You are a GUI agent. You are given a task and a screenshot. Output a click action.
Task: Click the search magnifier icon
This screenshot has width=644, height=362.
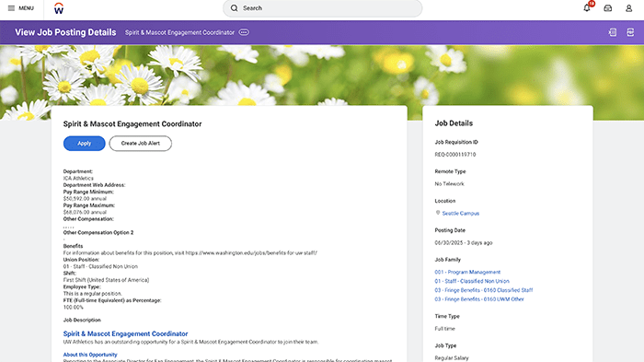click(234, 8)
